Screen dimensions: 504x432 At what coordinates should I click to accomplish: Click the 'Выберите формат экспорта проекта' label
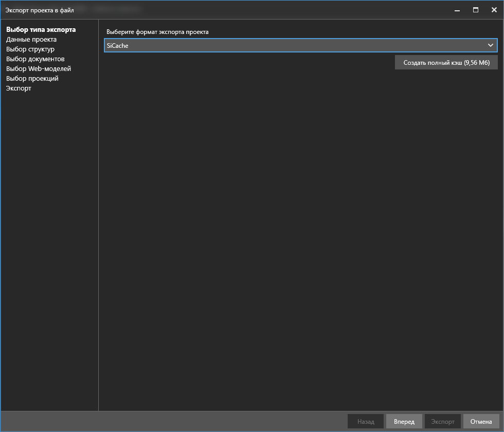157,32
